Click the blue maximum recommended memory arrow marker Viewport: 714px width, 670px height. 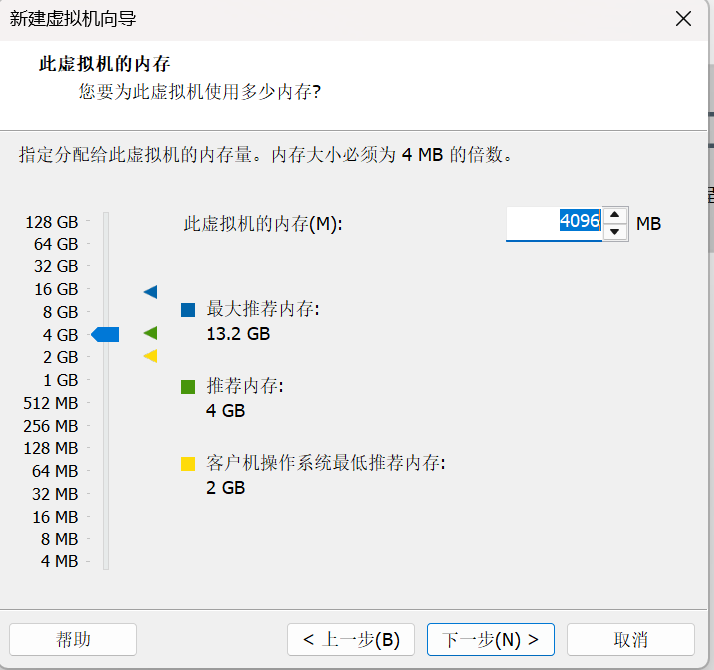coord(151,292)
